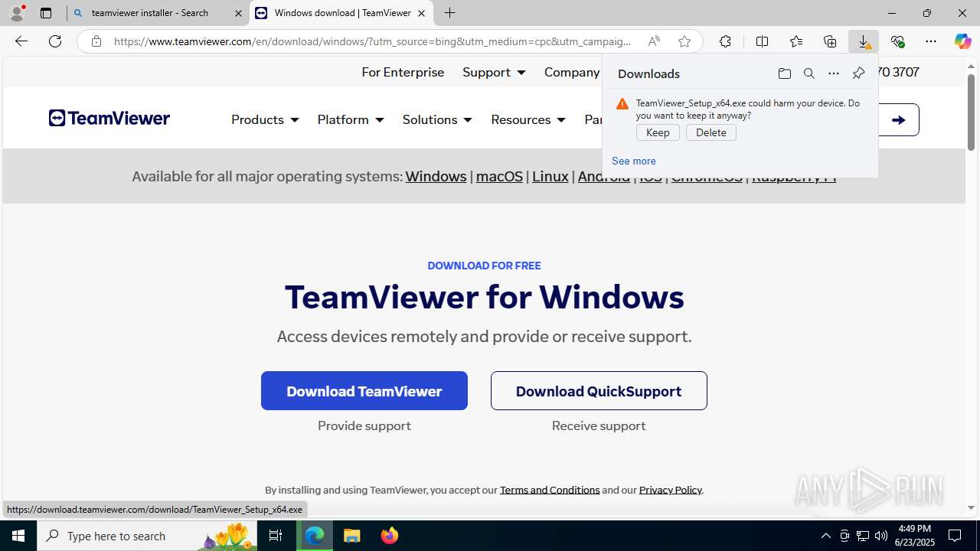Open a new tab with the plus button

click(x=450, y=13)
